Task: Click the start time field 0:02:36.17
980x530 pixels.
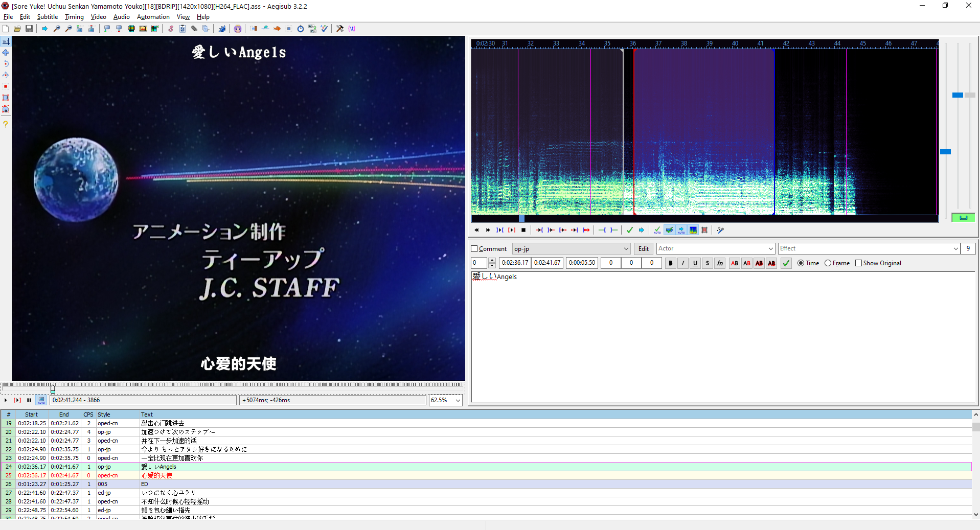Action: point(515,263)
